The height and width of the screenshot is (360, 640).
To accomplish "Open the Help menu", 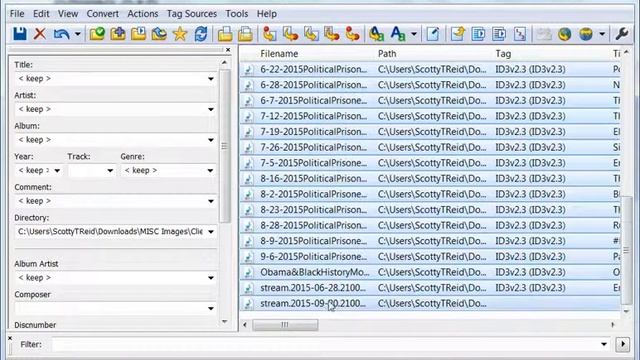I will click(x=267, y=13).
